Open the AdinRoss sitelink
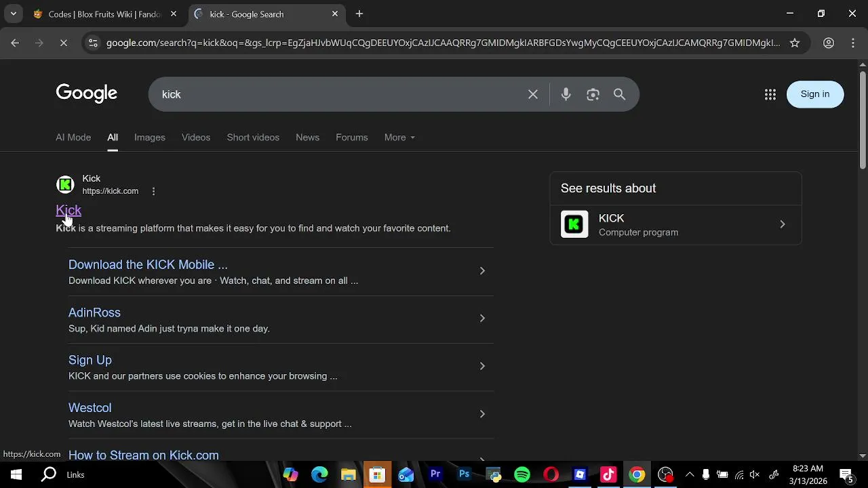This screenshot has width=868, height=488. (x=94, y=312)
